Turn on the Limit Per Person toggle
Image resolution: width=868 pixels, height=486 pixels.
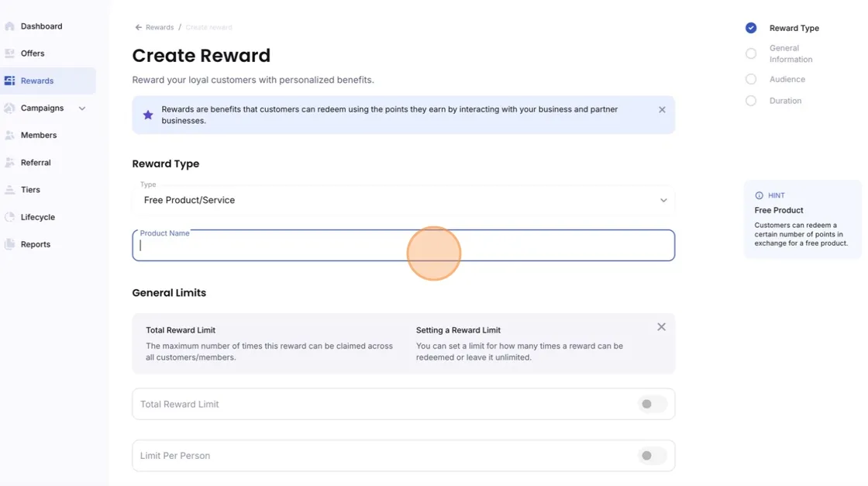(x=652, y=456)
